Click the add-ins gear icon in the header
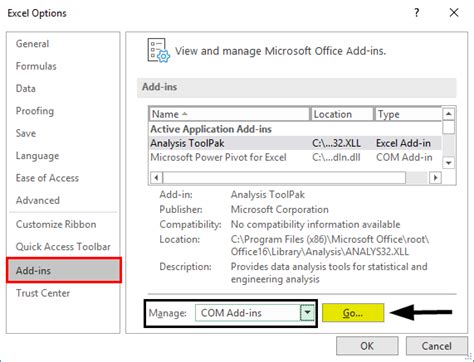 point(159,51)
